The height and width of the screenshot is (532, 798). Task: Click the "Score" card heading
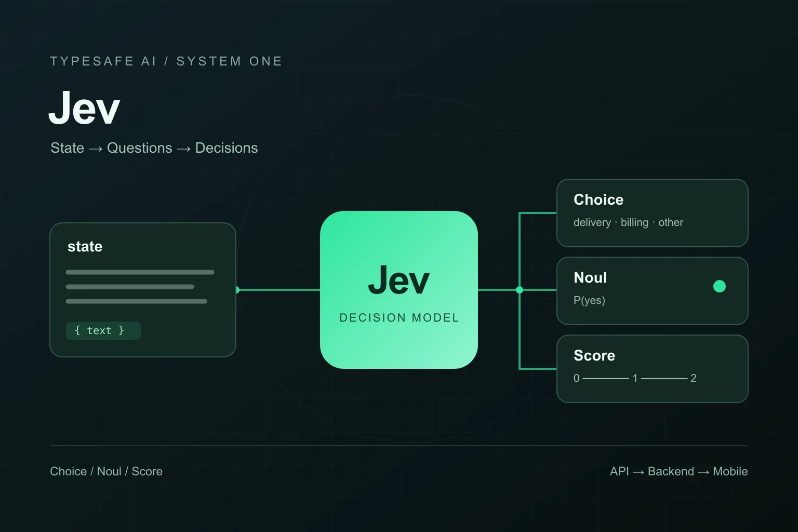pos(594,355)
